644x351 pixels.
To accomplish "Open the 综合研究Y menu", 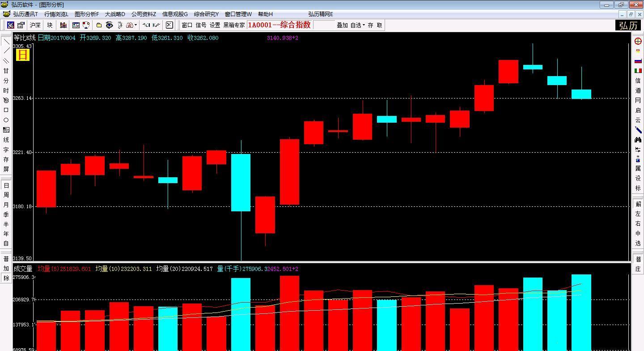I will coord(206,14).
